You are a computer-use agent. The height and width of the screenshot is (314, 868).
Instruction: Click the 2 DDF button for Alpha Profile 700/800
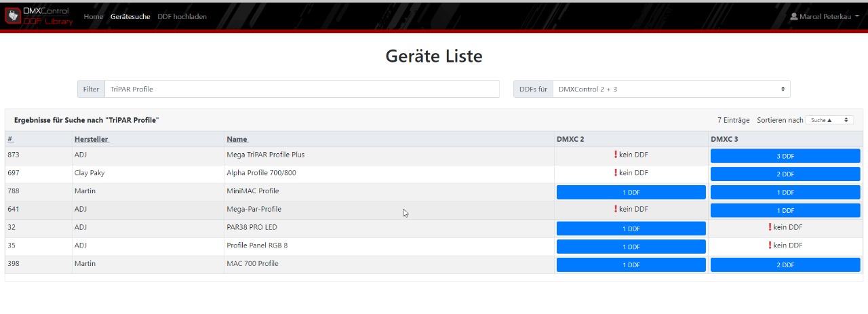coord(785,174)
